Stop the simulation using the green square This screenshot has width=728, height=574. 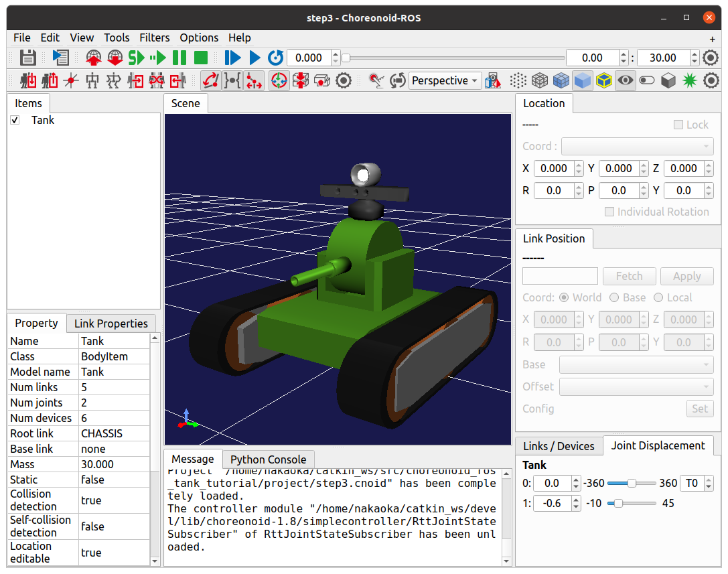[x=201, y=58]
